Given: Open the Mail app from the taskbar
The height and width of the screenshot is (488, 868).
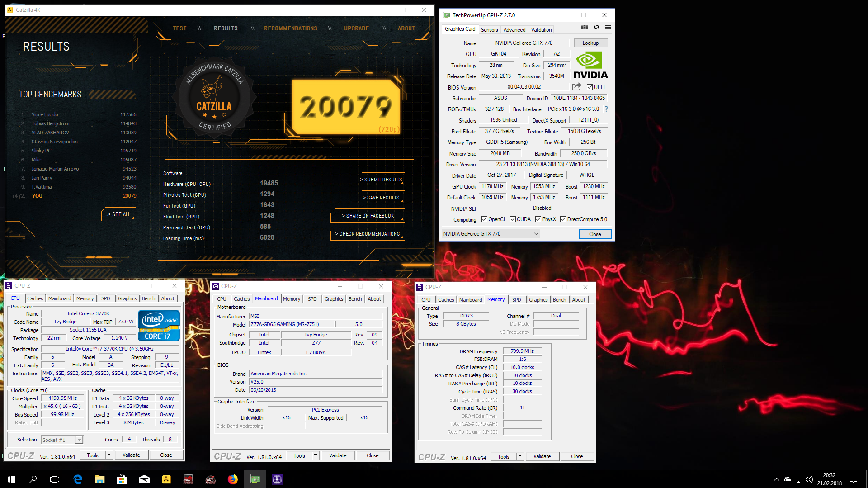Looking at the screenshot, I should 144,479.
